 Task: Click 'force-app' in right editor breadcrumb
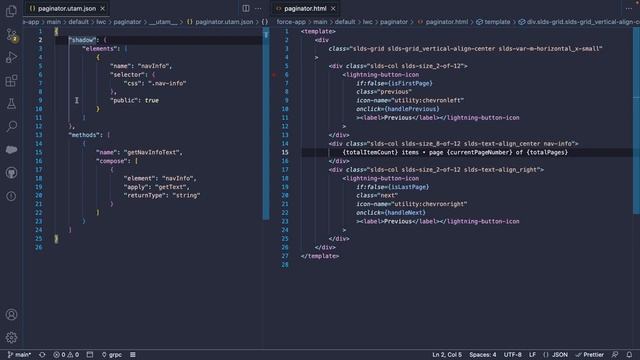point(291,22)
